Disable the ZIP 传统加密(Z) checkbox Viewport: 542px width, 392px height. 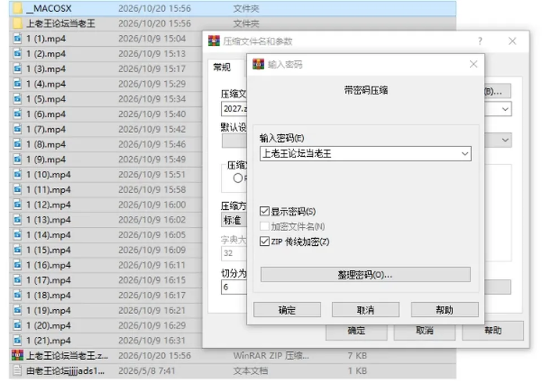[x=264, y=241]
